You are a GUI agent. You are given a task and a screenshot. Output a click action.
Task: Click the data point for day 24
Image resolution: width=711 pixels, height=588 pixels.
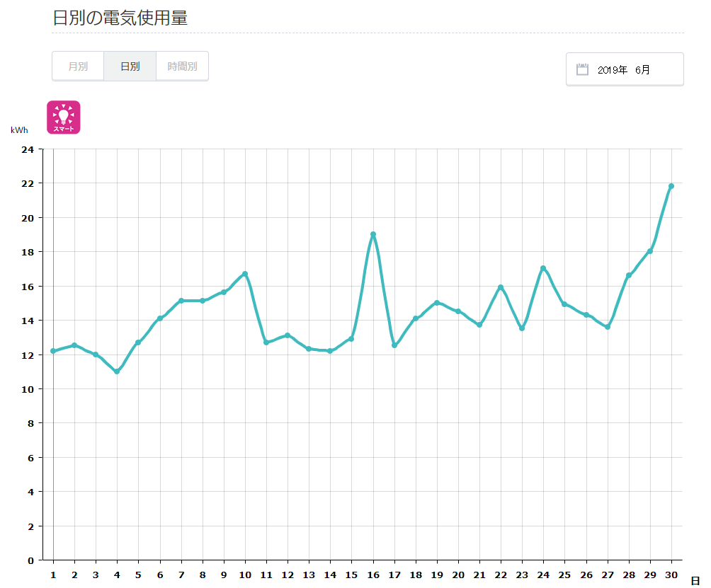pos(543,268)
